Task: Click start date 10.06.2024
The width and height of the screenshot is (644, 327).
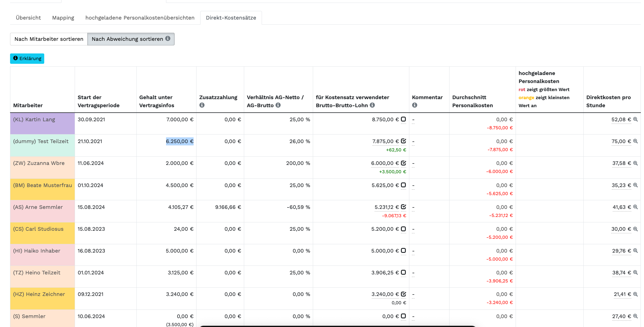Action: click(x=91, y=316)
